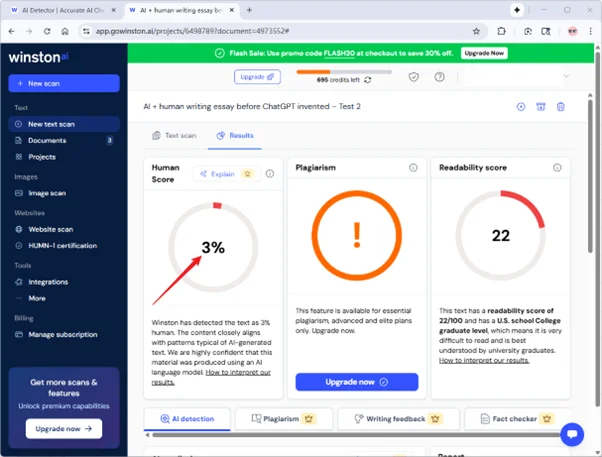Image resolution: width=602 pixels, height=457 pixels.
Task: Click the delete document trash icon
Action: click(561, 107)
